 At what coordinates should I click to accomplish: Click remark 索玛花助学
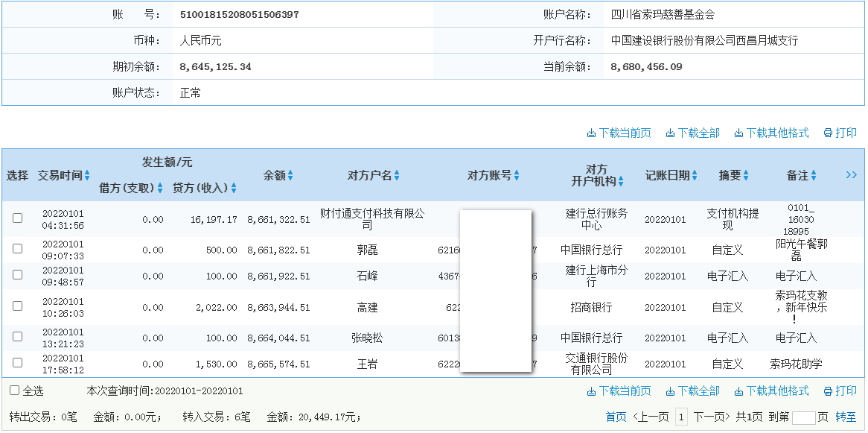pyautogui.click(x=796, y=364)
